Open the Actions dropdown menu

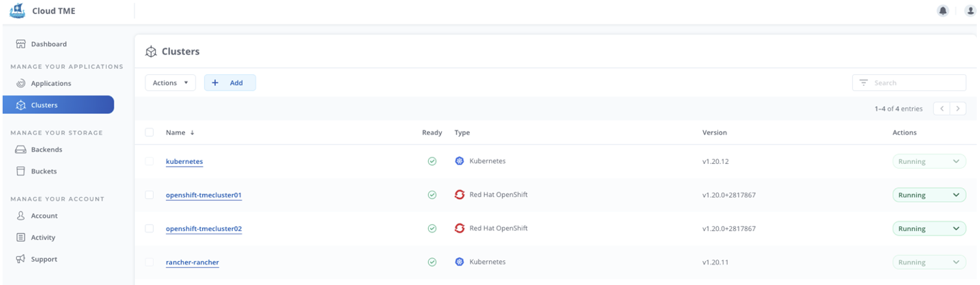pyautogui.click(x=170, y=83)
